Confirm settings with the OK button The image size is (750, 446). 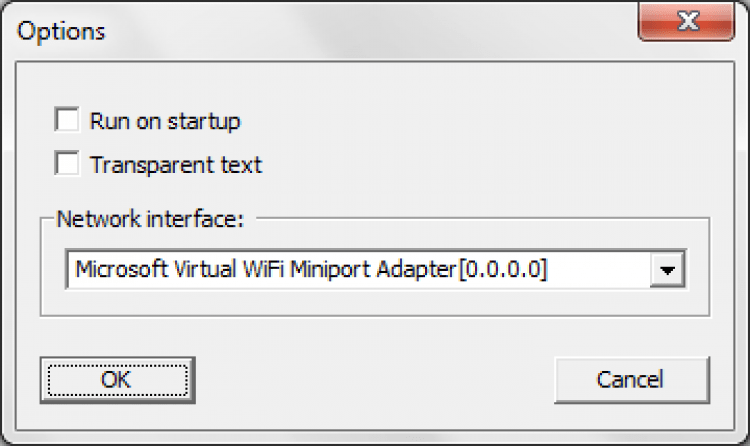point(117,379)
